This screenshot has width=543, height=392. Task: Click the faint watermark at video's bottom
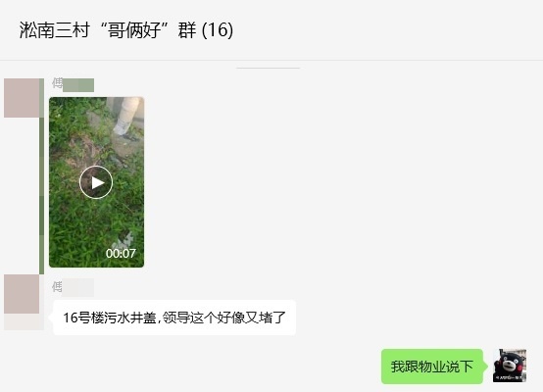tap(124, 239)
